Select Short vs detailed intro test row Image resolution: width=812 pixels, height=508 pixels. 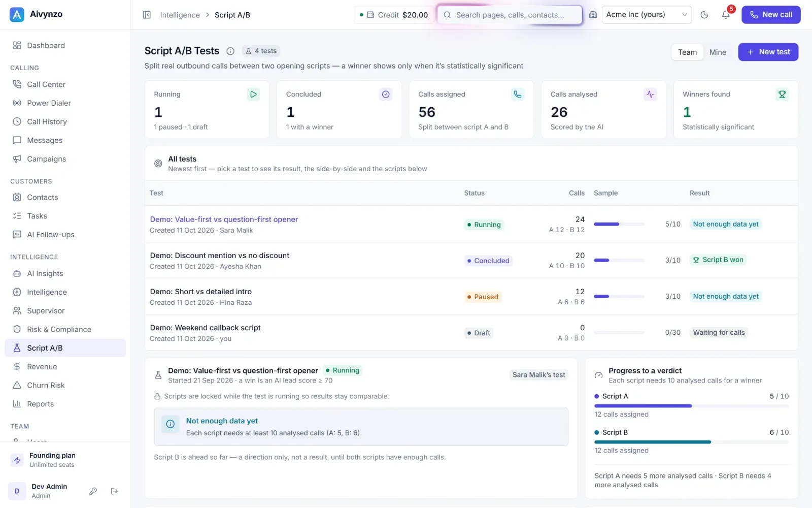click(471, 296)
